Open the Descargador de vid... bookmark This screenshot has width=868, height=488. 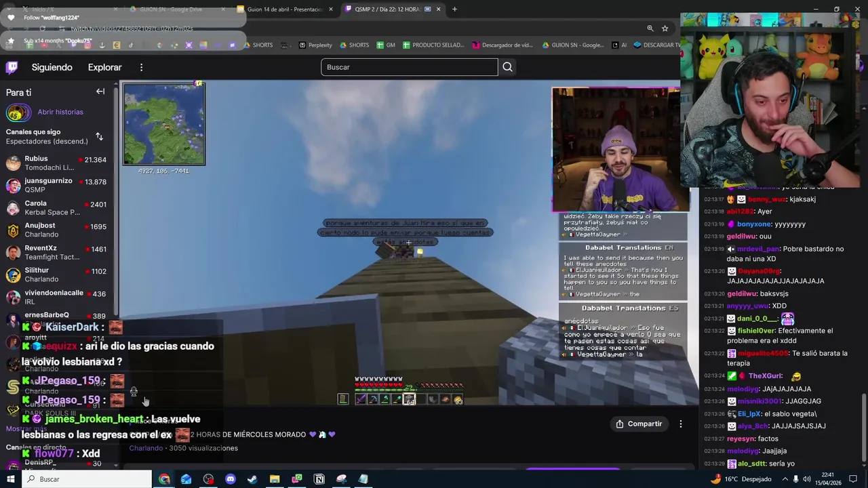[x=502, y=45]
